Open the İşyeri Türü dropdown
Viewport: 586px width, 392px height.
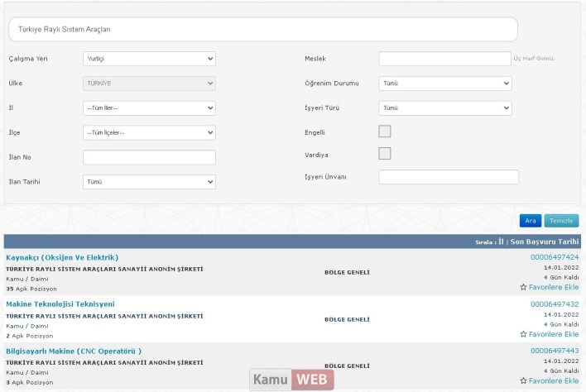point(445,108)
